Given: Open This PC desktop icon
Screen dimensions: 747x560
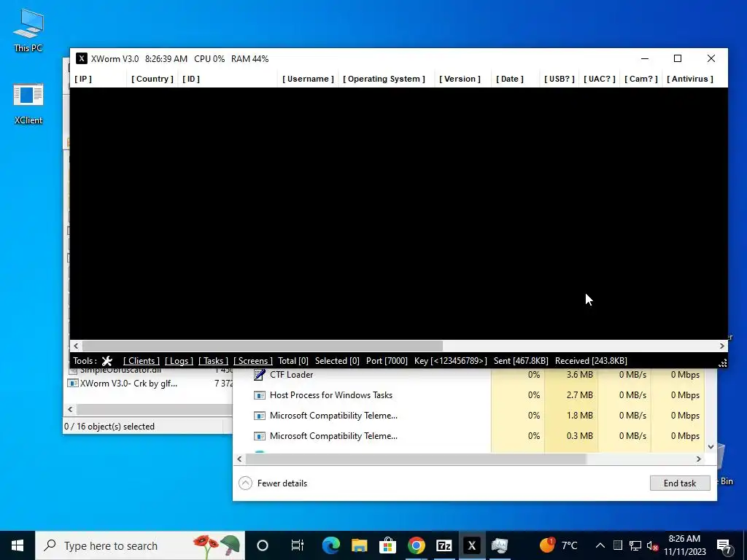Looking at the screenshot, I should pos(28,30).
